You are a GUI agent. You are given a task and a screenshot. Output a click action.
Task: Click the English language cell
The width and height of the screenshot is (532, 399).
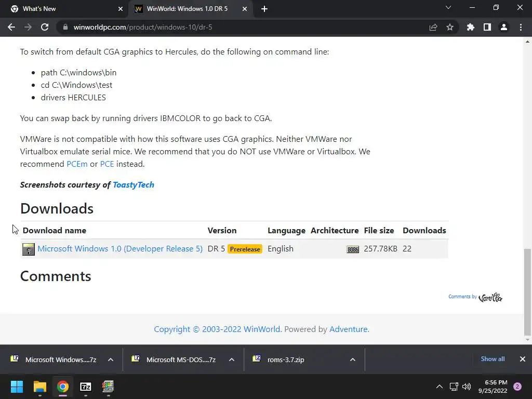pos(280,249)
